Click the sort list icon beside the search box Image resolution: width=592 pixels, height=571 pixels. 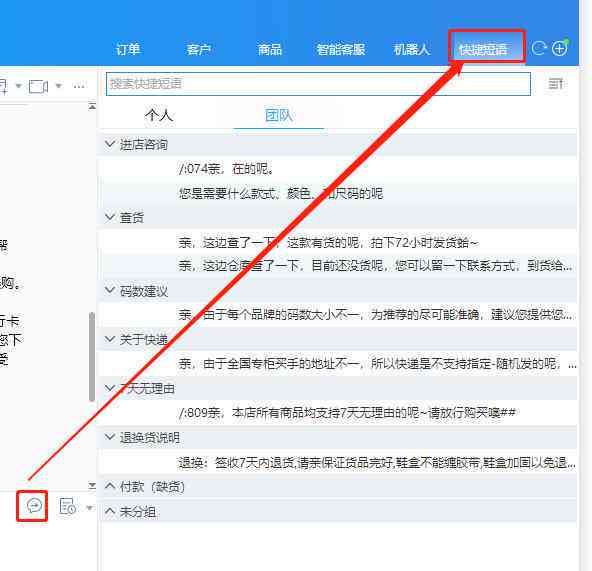click(555, 83)
